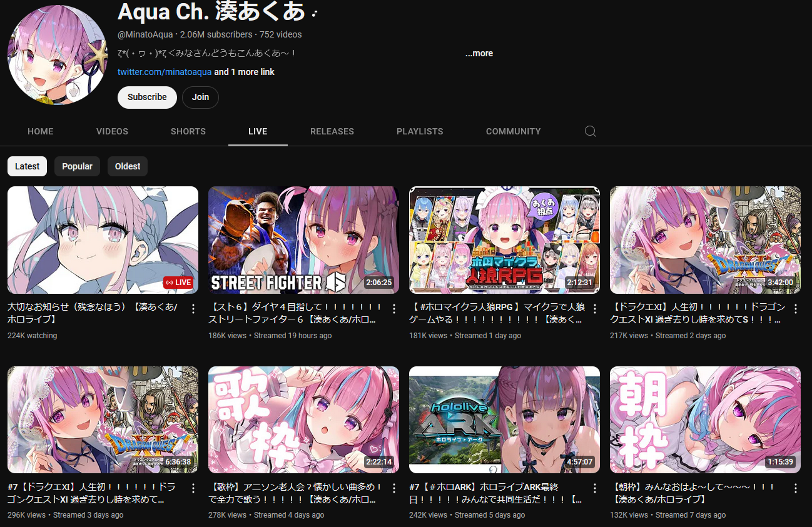Open the VIDEOS tab
Viewport: 812px width, 527px height.
112,131
